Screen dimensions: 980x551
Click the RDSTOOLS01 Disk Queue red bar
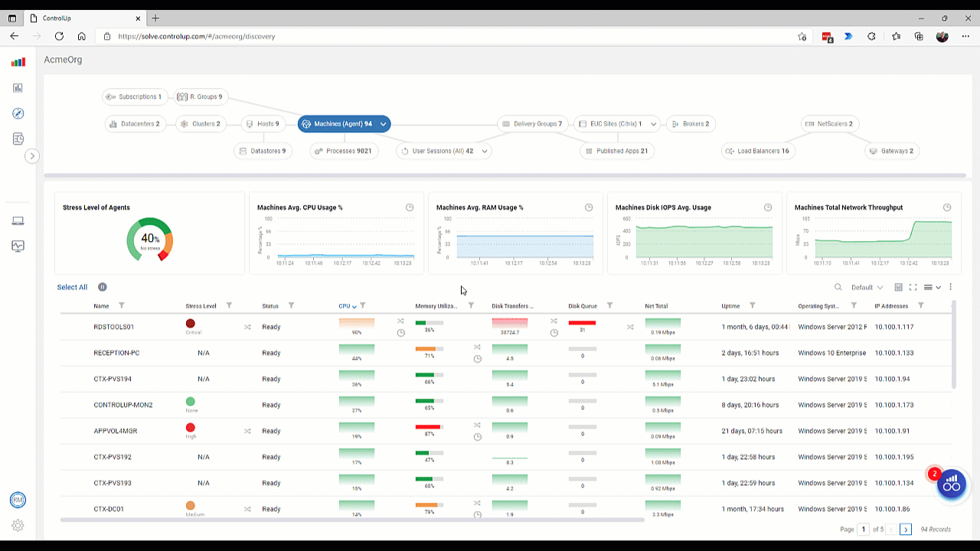(x=582, y=323)
